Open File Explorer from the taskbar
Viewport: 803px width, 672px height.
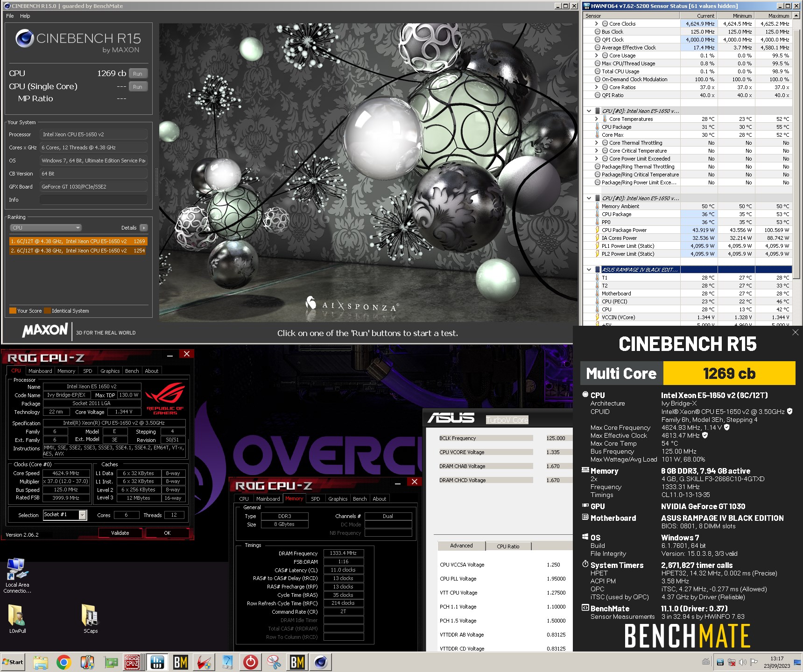click(x=40, y=662)
